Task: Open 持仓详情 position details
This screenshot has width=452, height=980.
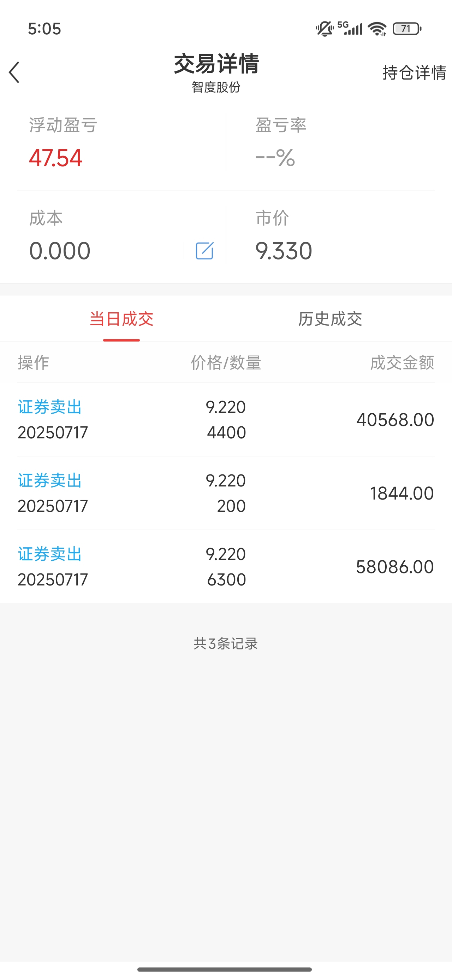Action: 414,73
